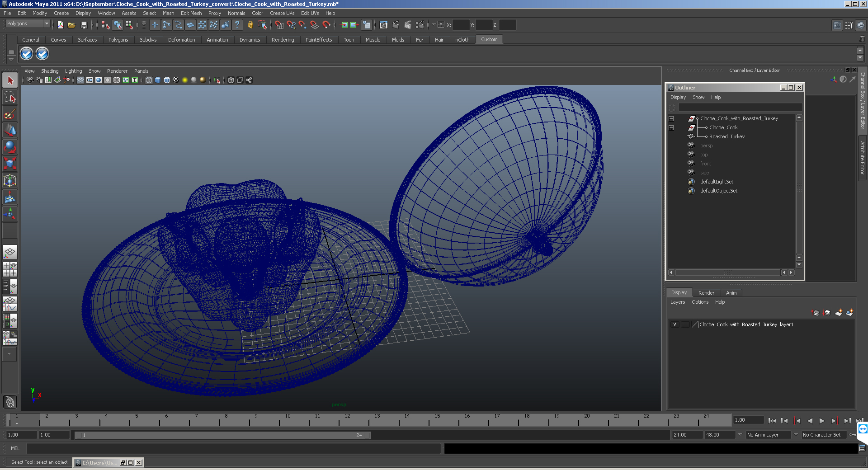The height and width of the screenshot is (470, 868).
Task: Click Play backwards button
Action: pos(810,421)
